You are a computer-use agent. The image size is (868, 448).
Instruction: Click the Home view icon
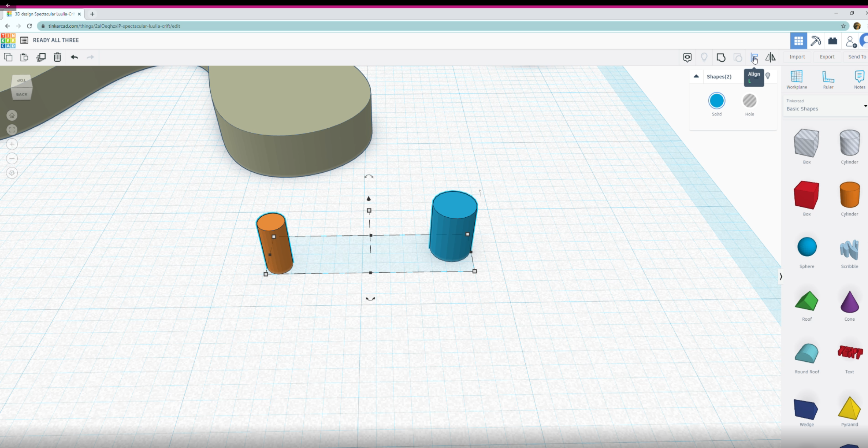point(12,115)
